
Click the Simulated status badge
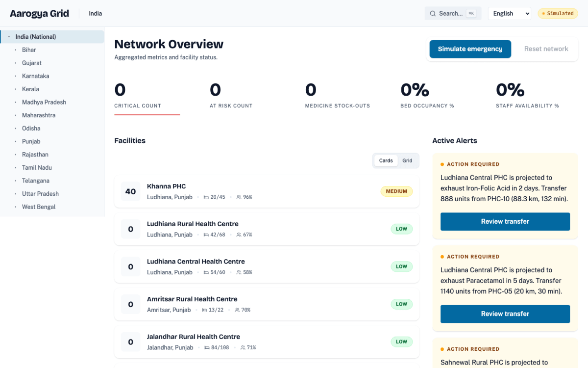pyautogui.click(x=558, y=13)
